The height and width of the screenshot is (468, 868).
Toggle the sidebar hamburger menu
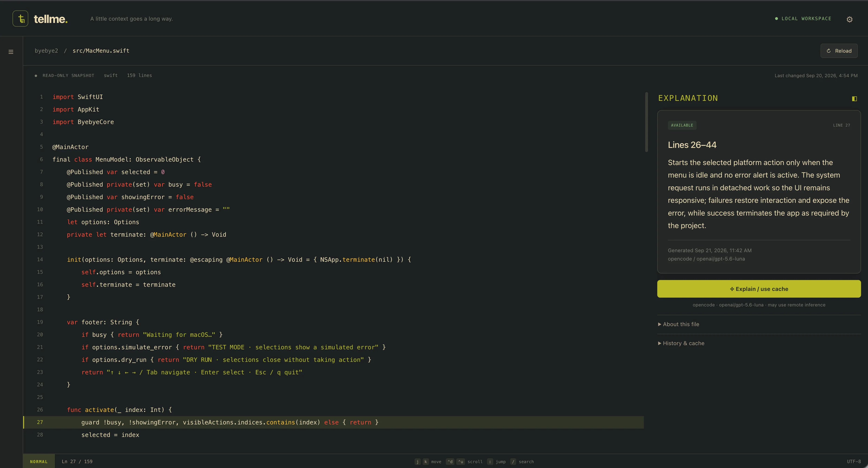[x=11, y=52]
